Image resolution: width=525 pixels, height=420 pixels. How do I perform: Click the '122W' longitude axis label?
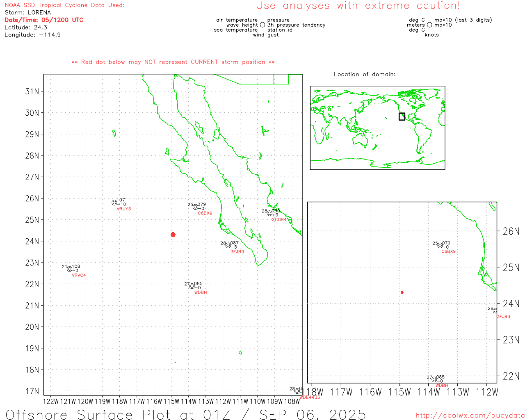tap(51, 401)
